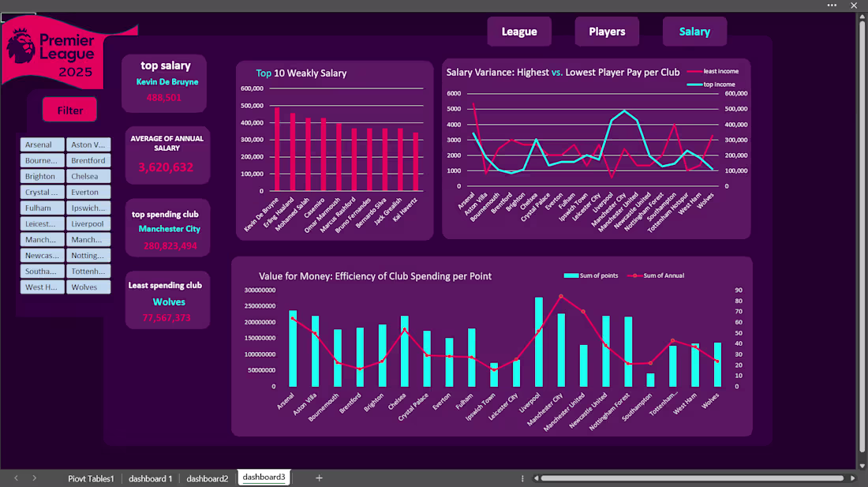Viewport: 868px width, 487px height.
Task: Select the Nottingham slicer item
Action: tap(88, 255)
